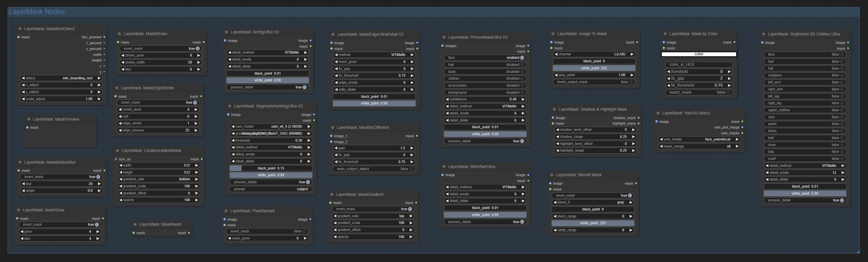Viewport: 868px width, 262px height.
Task: Enable hair in PersonMaskUltra V2
Action: [485, 65]
